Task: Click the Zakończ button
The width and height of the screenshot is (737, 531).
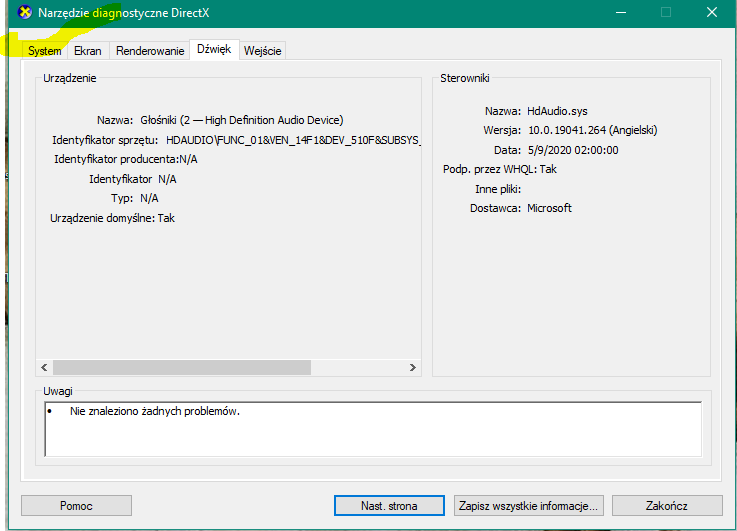Action: 667,506
